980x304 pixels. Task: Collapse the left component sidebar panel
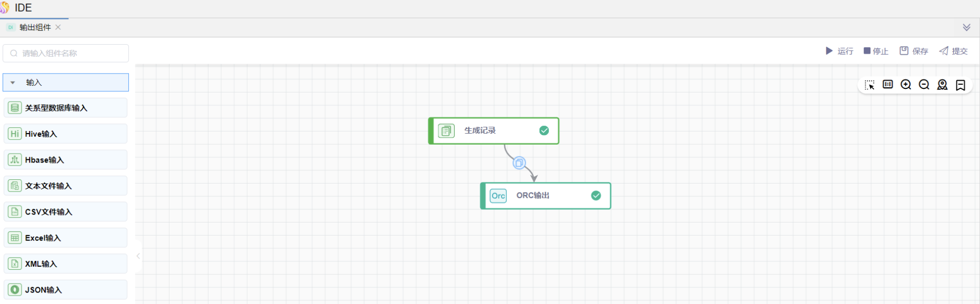[x=138, y=256]
